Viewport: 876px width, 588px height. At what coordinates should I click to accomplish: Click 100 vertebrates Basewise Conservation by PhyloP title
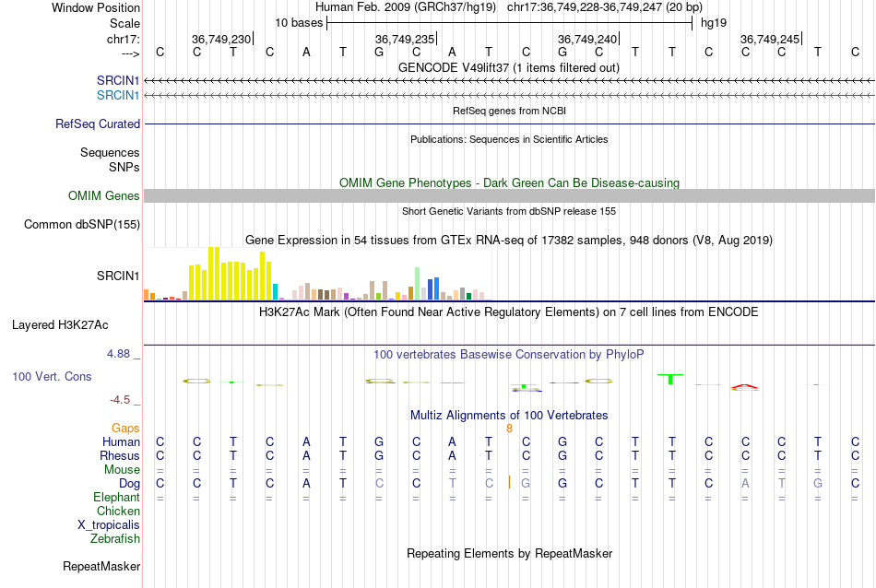coord(509,354)
